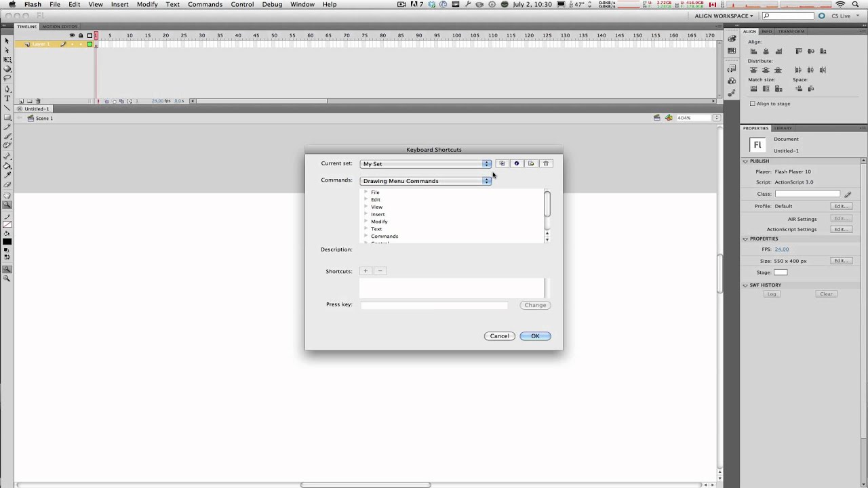
Task: Open the Commands dropdown
Action: click(x=425, y=181)
